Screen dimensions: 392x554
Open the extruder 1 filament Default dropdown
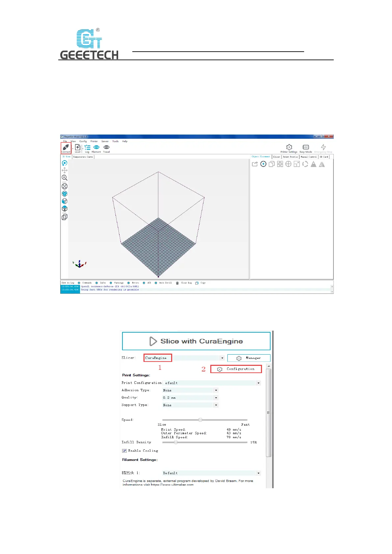click(258, 473)
